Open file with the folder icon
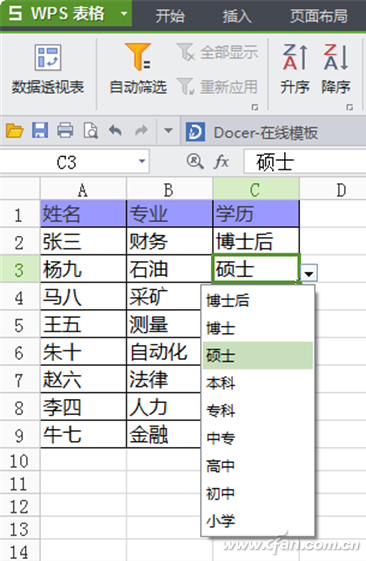Image resolution: width=366 pixels, height=561 pixels. 14,131
